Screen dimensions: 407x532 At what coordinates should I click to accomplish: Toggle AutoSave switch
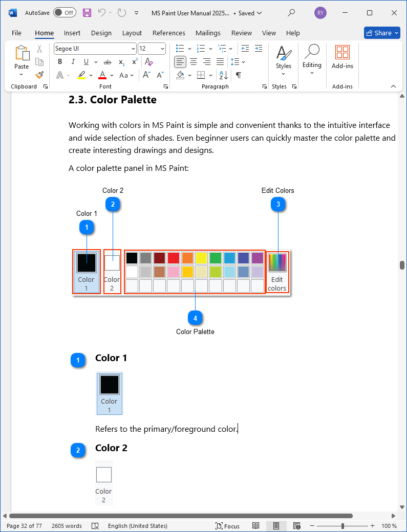[65, 13]
